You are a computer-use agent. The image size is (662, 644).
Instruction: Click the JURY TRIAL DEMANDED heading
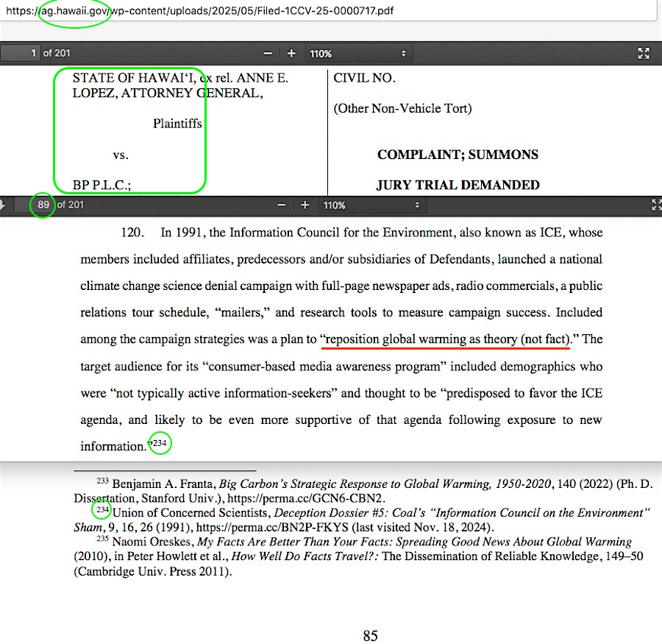[x=458, y=185]
